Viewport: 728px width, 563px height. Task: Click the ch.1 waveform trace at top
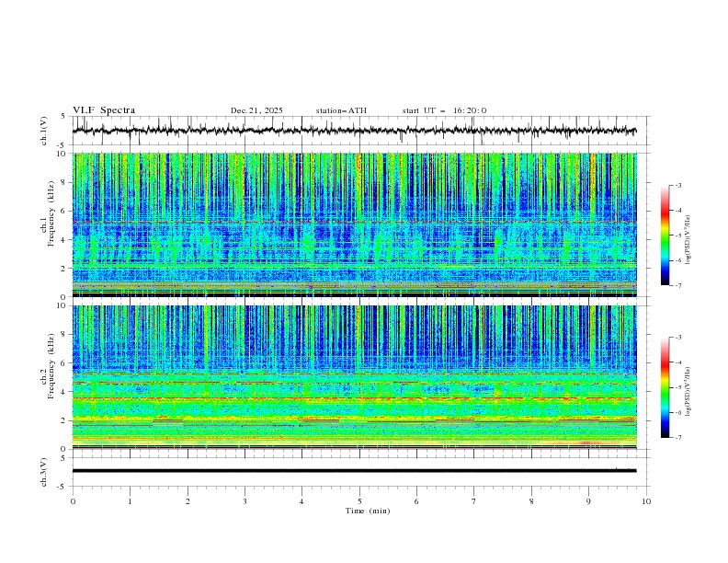(358, 131)
